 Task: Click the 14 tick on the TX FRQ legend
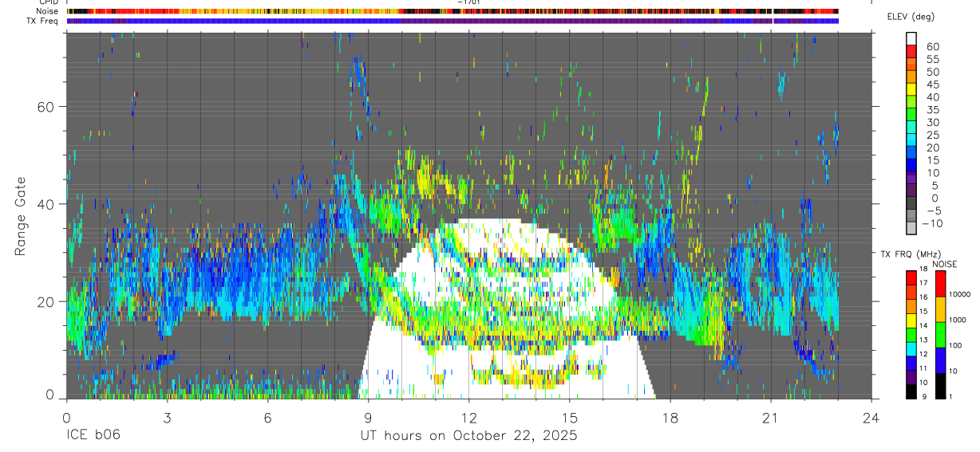(x=923, y=325)
